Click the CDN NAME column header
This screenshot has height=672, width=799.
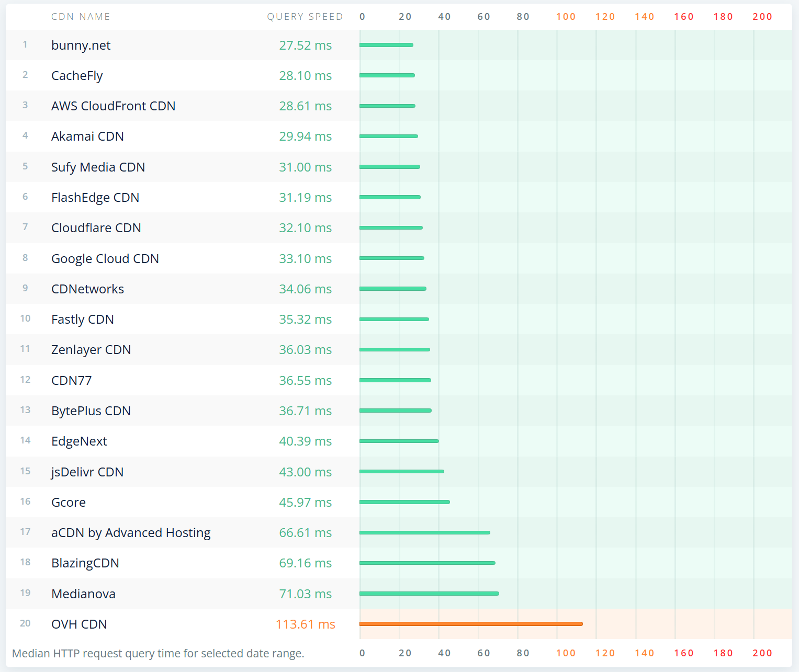(81, 17)
